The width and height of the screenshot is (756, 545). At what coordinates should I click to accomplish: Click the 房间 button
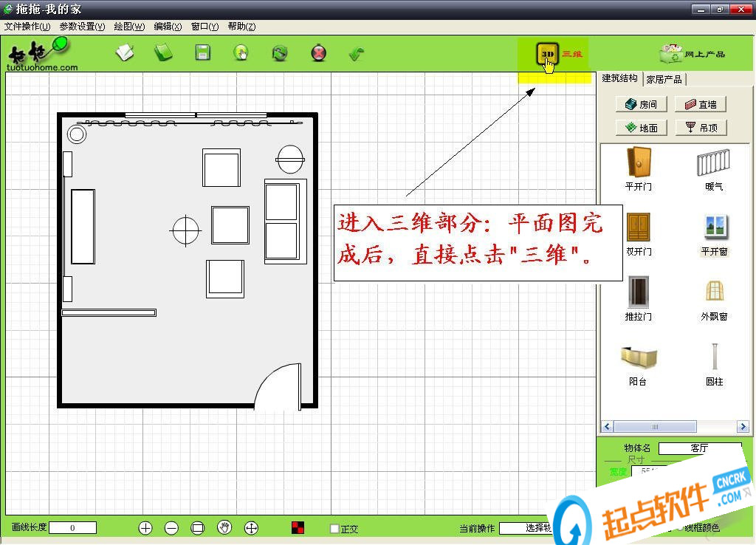tap(642, 104)
